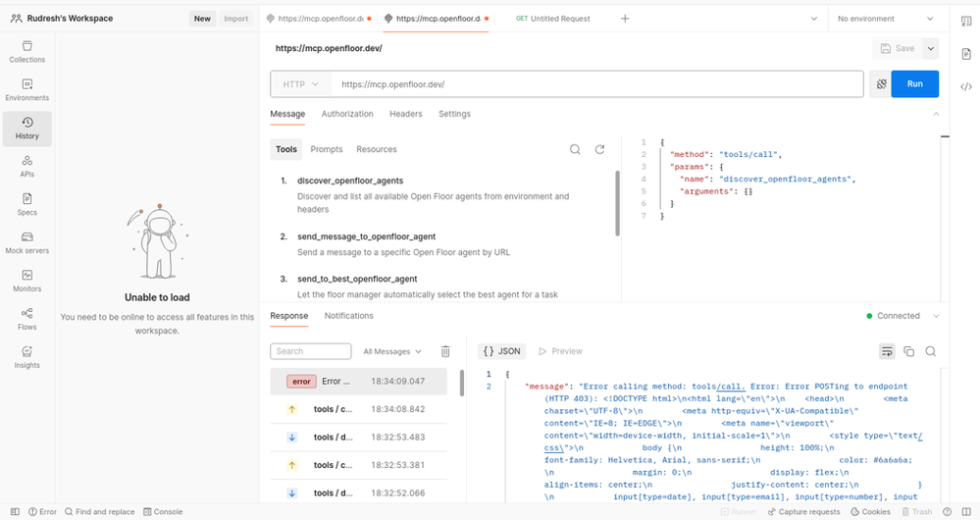Switch to the Authorization tab

(x=347, y=114)
